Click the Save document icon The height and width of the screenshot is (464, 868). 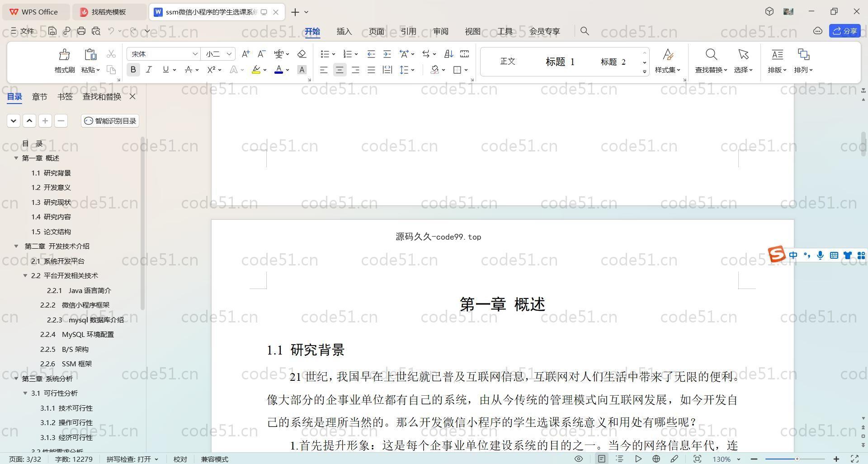[x=52, y=31]
